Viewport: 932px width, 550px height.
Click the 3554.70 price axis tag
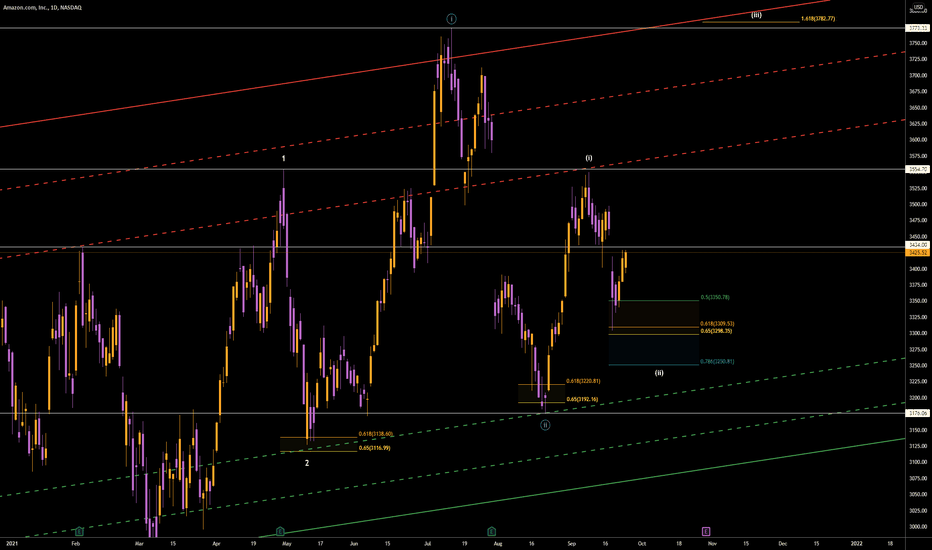(917, 169)
